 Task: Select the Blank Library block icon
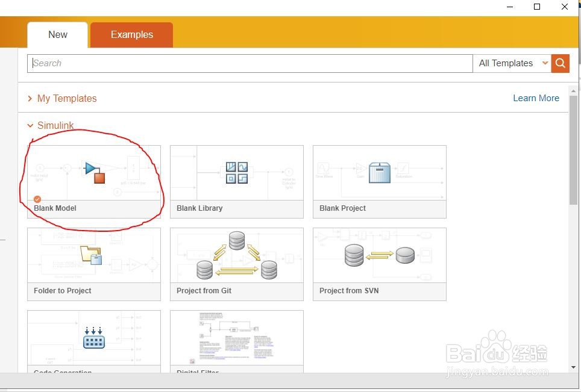tap(237, 173)
